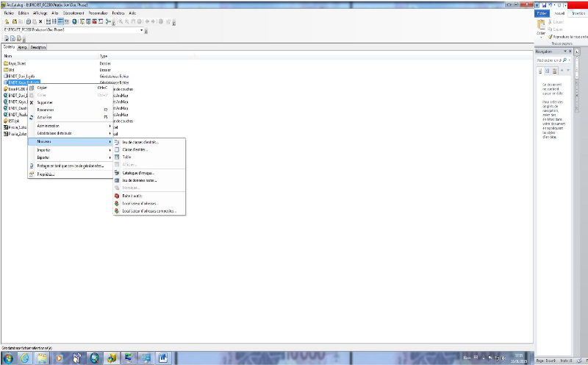Click Coller paste icon in Word ribbon
The width and height of the screenshot is (588, 365).
point(541,25)
